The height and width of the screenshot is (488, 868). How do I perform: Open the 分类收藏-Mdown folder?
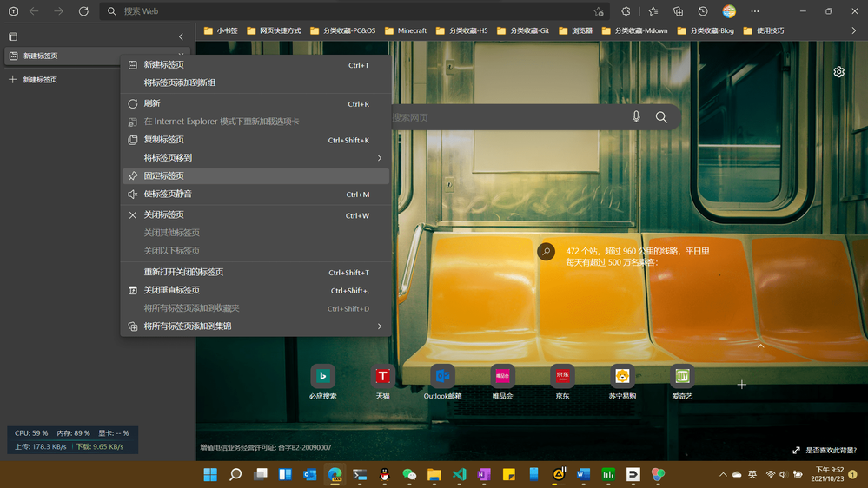tap(635, 30)
